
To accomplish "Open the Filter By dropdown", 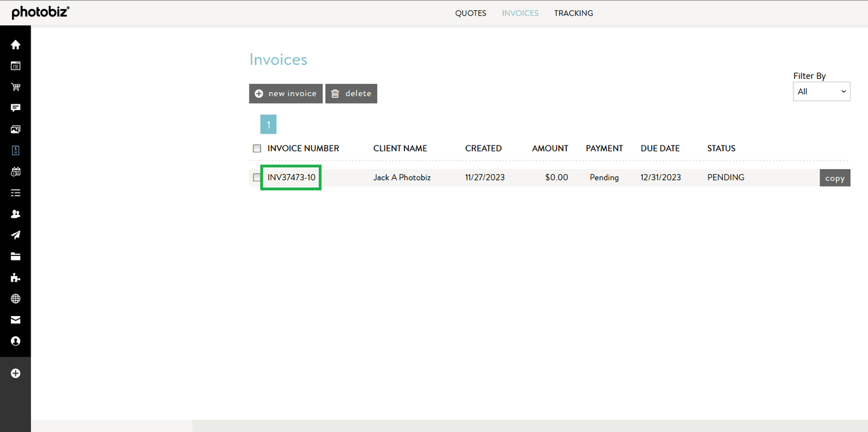I will coord(821,91).
